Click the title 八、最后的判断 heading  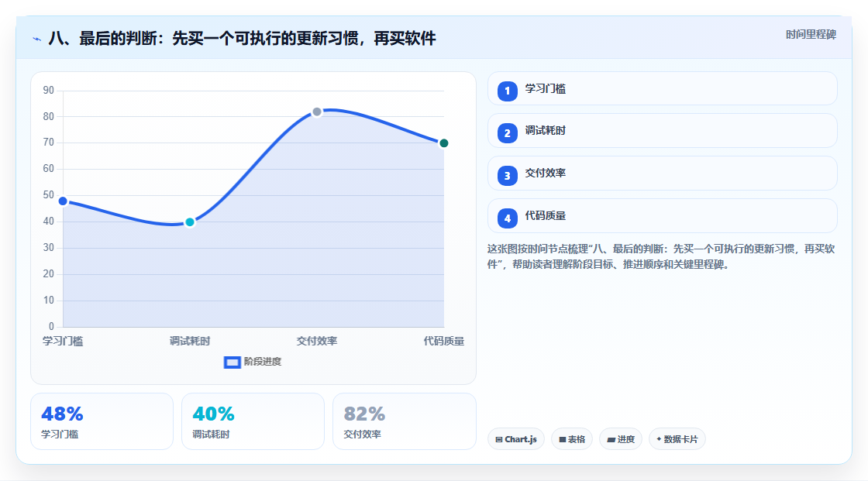point(242,38)
